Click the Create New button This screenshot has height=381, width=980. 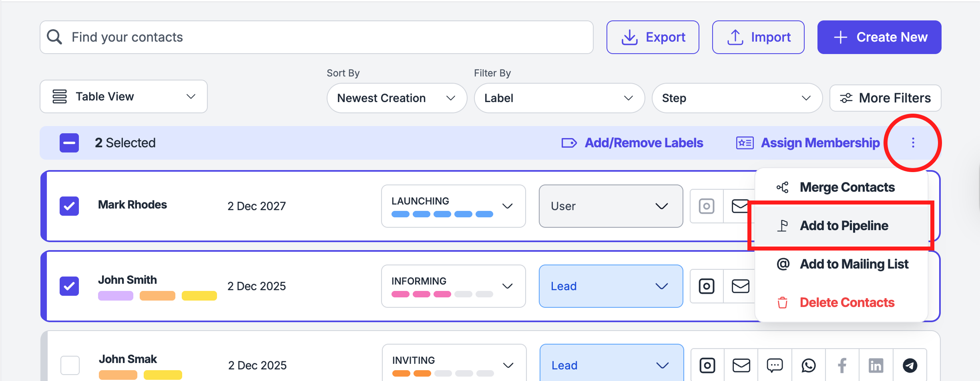[x=879, y=37]
